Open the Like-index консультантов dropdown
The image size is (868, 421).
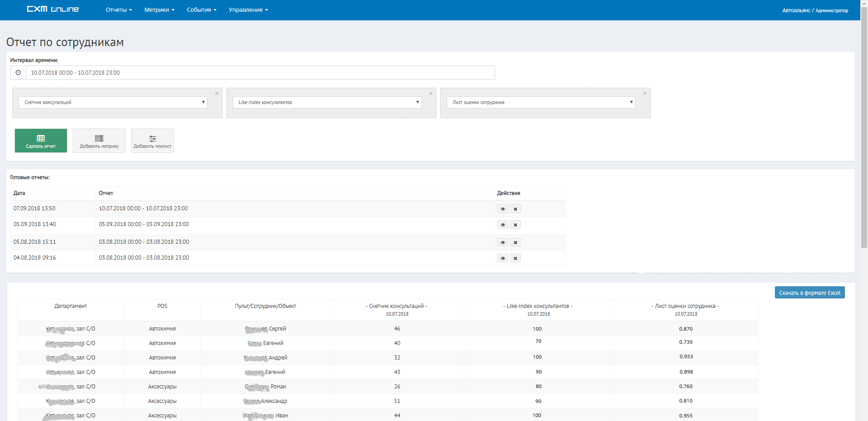(x=327, y=103)
